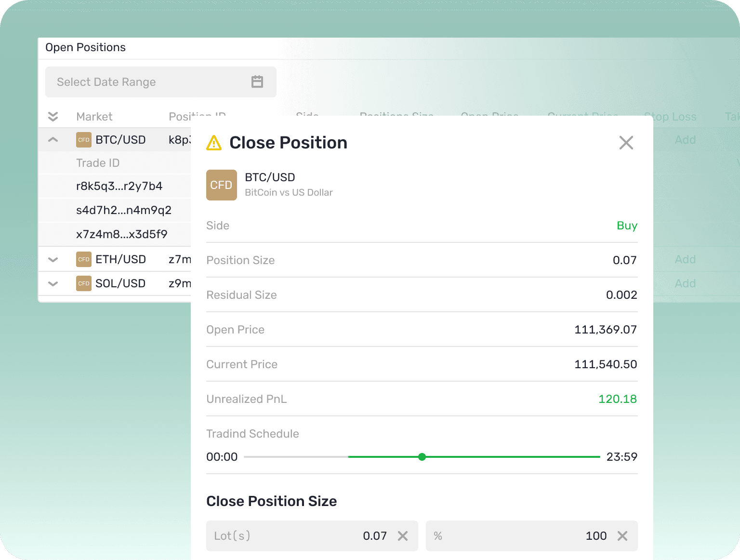Click the Select Date Range field
Screen dimensions: 740x560
point(161,82)
